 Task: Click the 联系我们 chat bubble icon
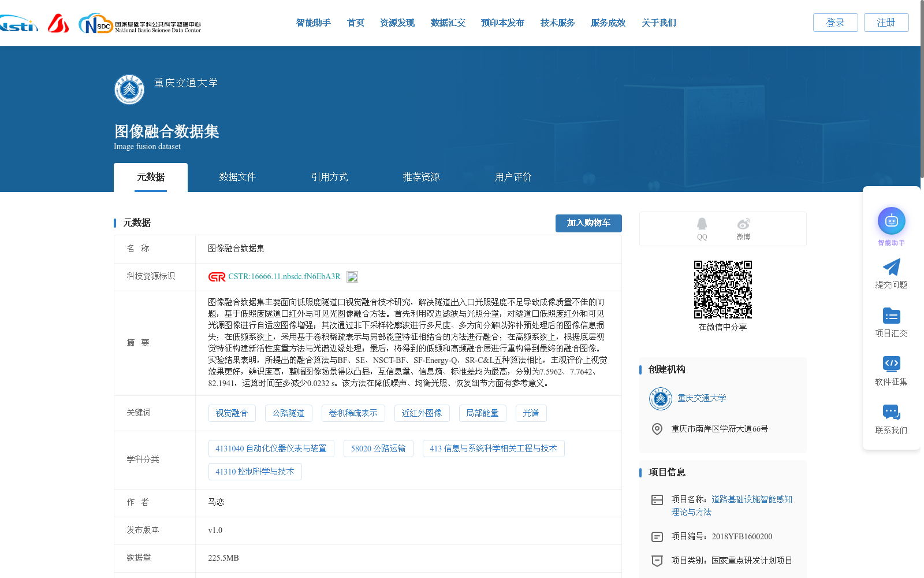(x=891, y=412)
